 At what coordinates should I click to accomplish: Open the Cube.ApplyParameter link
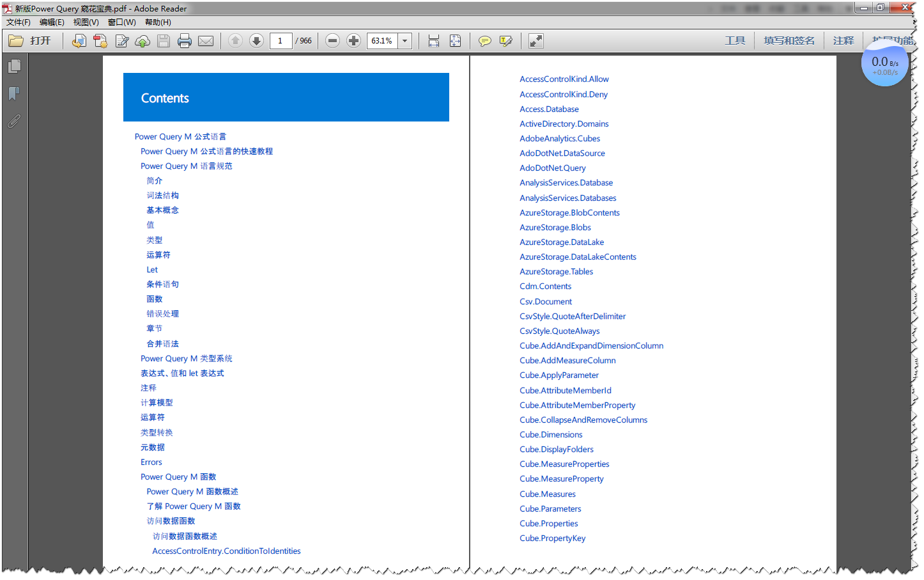click(x=559, y=375)
